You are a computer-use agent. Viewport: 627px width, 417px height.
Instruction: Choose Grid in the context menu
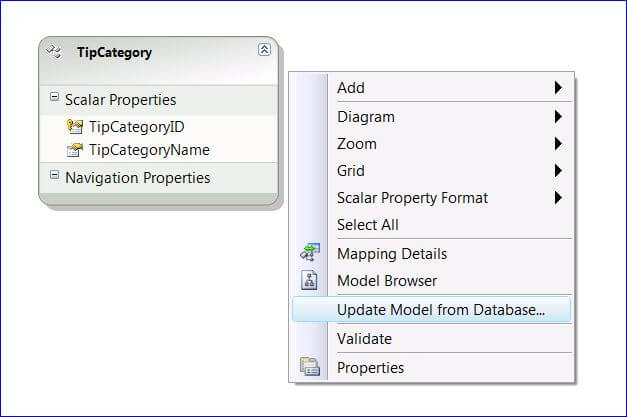pos(431,171)
